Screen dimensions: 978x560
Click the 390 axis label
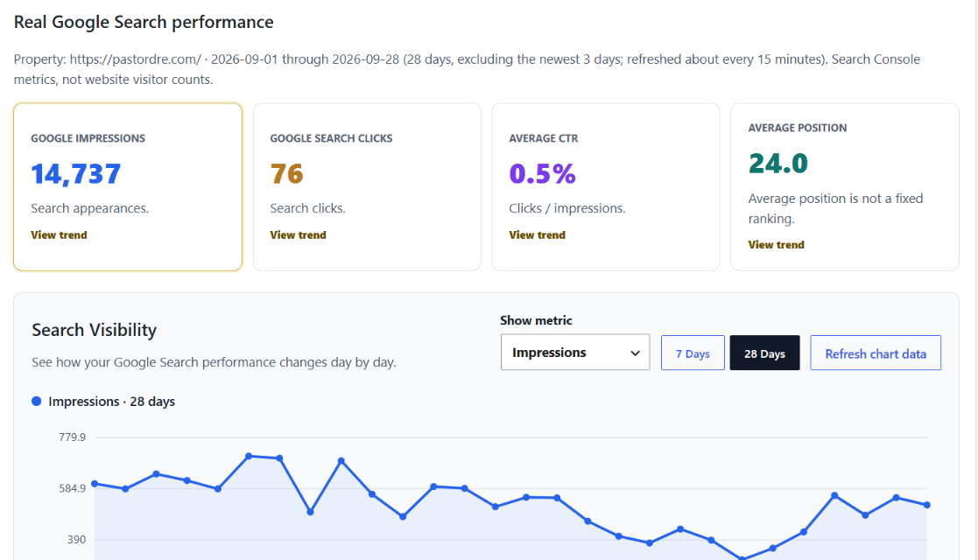click(77, 540)
